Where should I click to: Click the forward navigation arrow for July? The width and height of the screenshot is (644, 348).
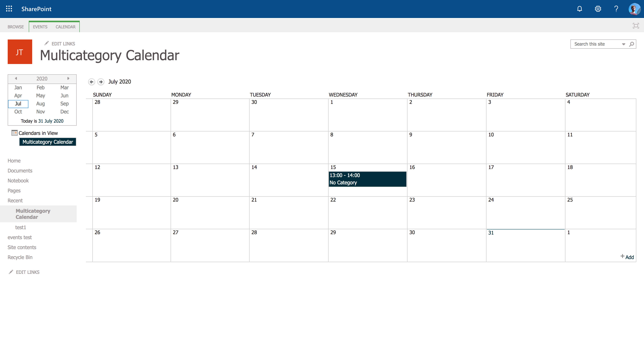(101, 82)
